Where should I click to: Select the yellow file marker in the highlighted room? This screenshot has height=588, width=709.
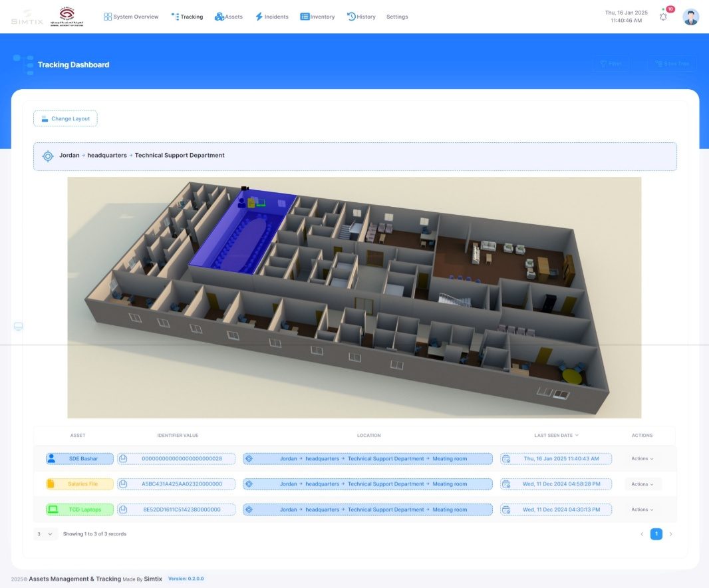(251, 203)
